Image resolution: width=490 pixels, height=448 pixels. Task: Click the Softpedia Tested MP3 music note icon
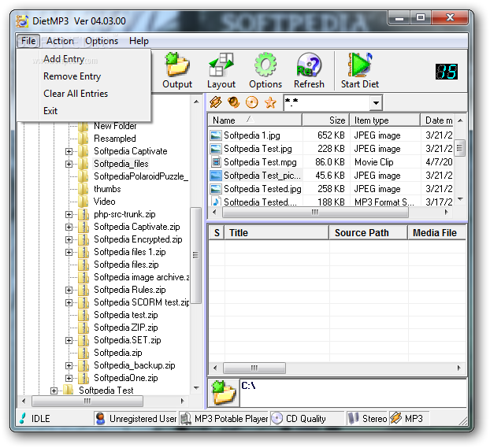(x=216, y=202)
